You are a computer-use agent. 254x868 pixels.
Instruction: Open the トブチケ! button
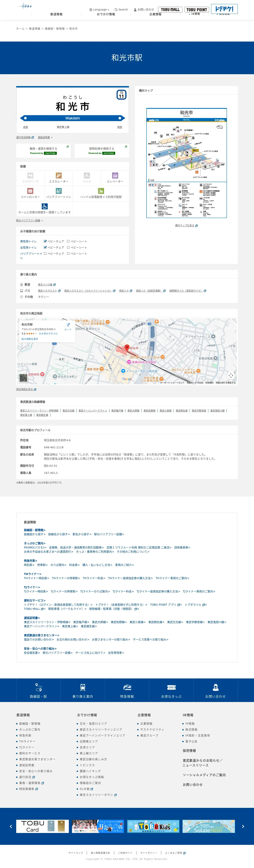224,9
